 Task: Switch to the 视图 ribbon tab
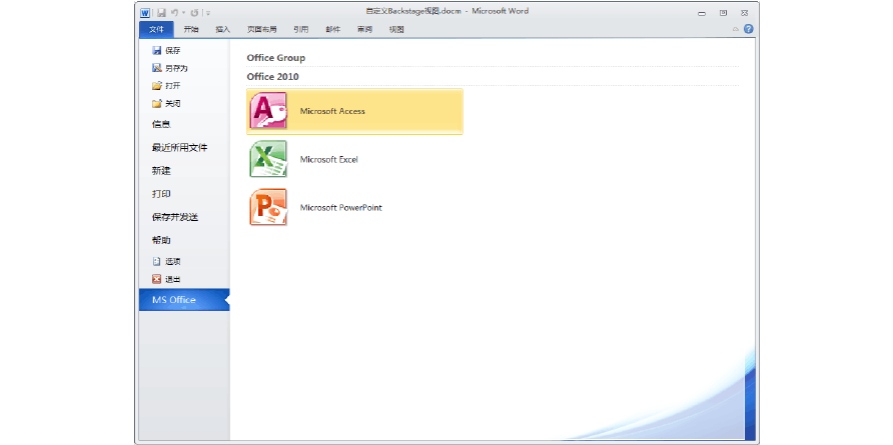click(x=396, y=30)
